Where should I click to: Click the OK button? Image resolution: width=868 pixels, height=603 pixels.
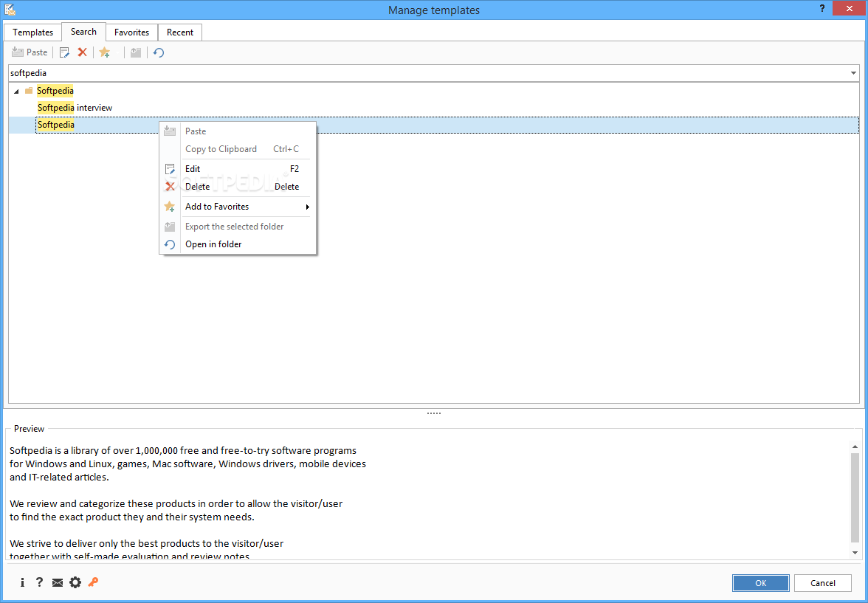pos(760,583)
